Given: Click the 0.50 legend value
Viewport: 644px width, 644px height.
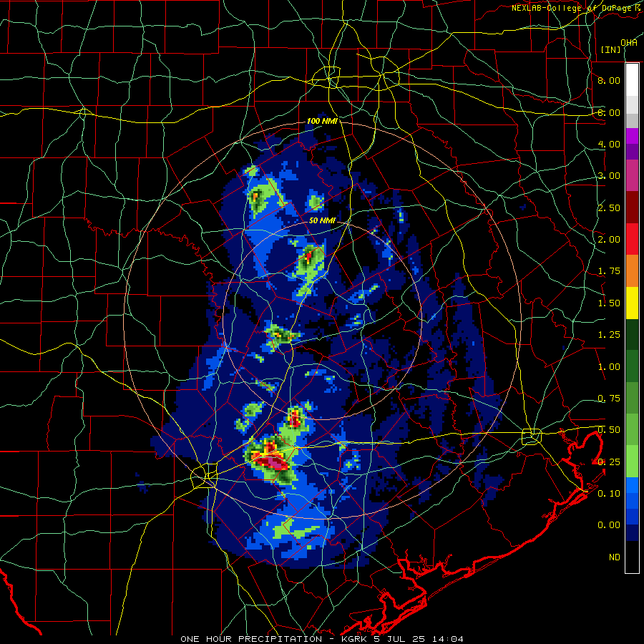Looking at the screenshot, I should pyautogui.click(x=609, y=430).
